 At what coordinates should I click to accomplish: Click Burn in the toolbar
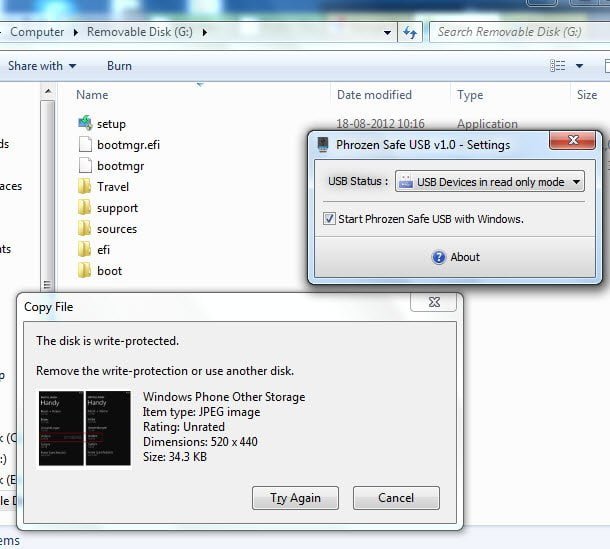(119, 66)
